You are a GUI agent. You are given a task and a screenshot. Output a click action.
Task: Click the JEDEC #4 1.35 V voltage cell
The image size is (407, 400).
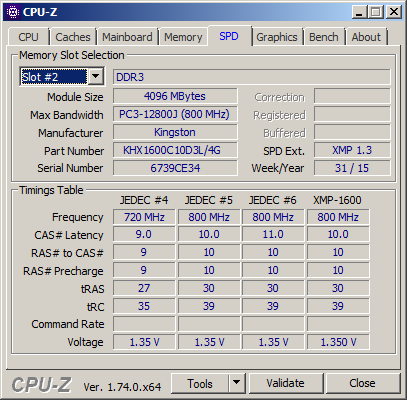144,342
